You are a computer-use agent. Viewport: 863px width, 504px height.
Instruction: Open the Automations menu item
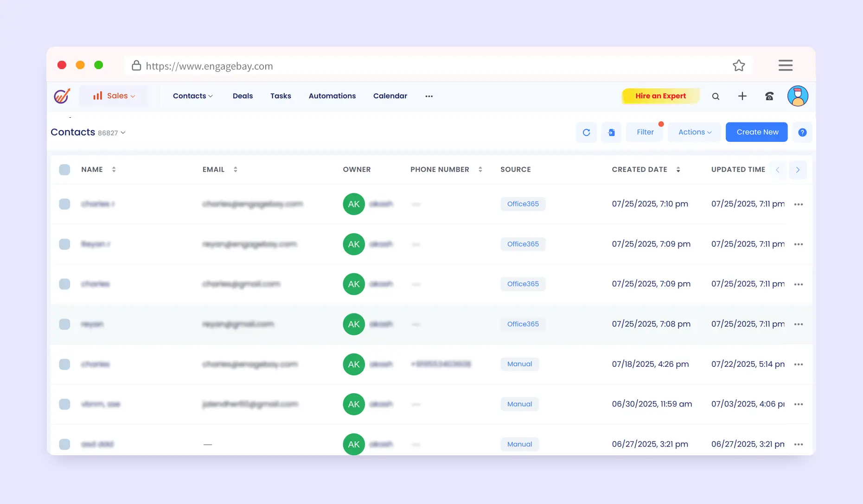click(x=332, y=96)
